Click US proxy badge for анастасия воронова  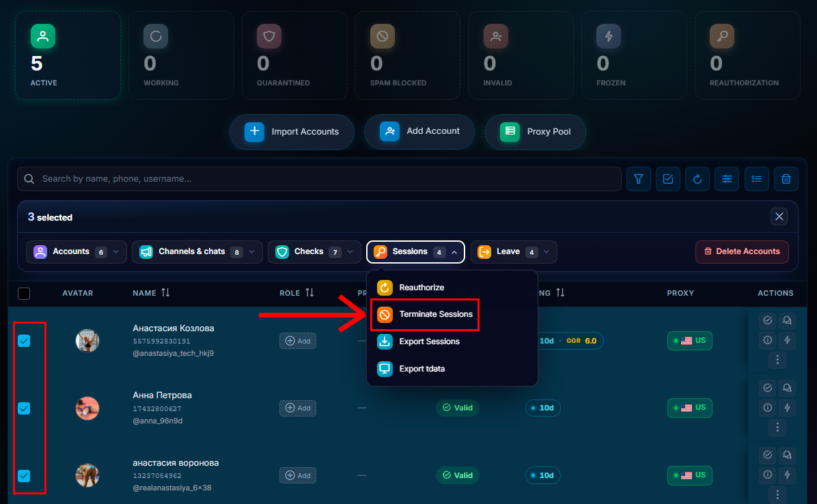[x=690, y=475]
